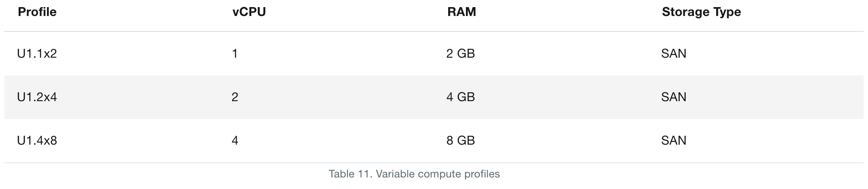
Task: Click the RAM column header
Action: coord(462,12)
